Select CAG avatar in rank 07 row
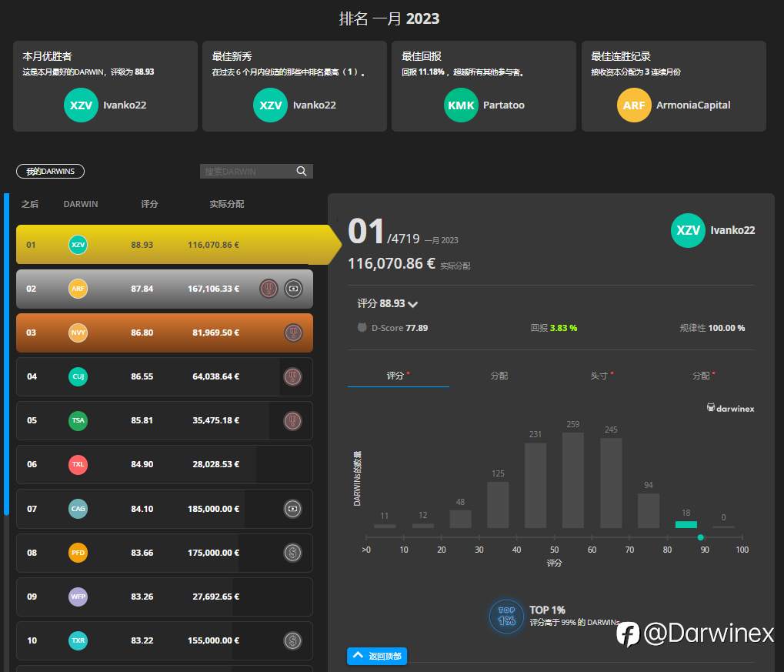Viewport: 784px width, 672px height. (x=78, y=509)
